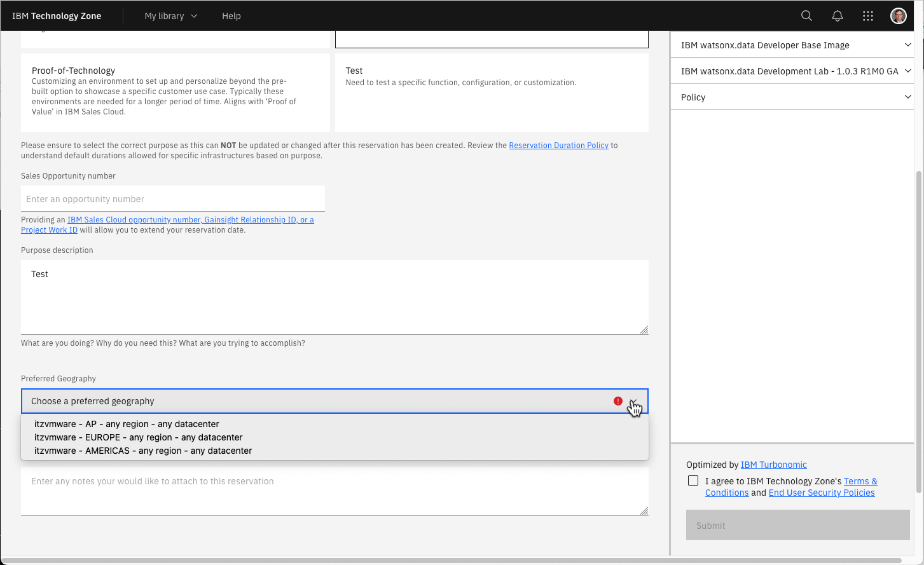Open the Help menu

click(x=231, y=16)
